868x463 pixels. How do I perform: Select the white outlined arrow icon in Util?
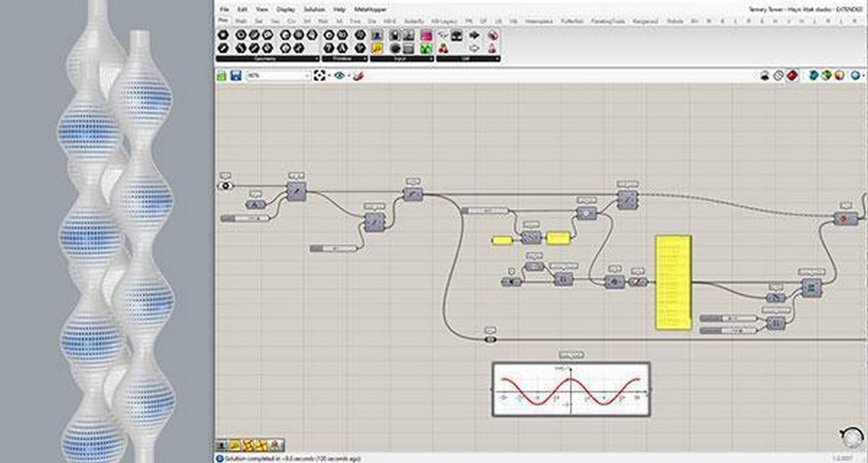pos(474,48)
